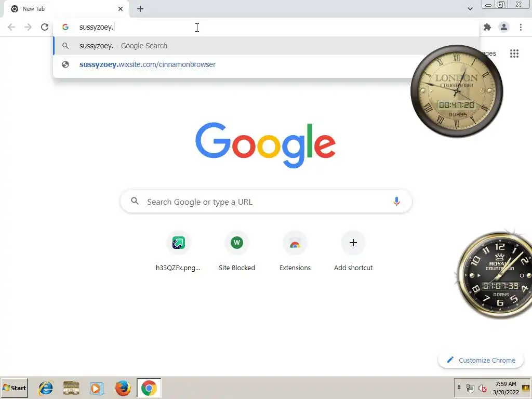Click the magnifier icon in Google search box
Screen dimensions: 532x399
[x=135, y=201]
